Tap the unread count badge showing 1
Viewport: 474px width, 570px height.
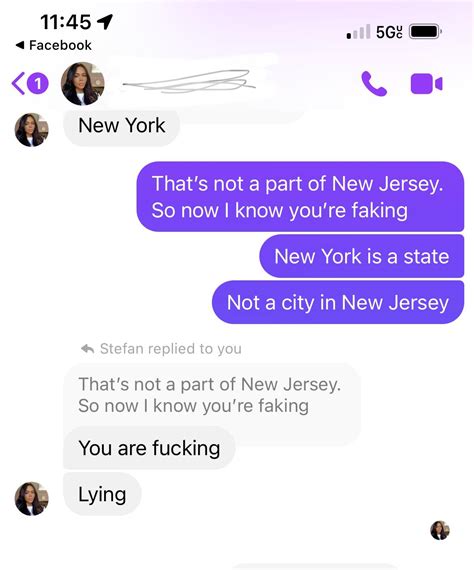38,84
